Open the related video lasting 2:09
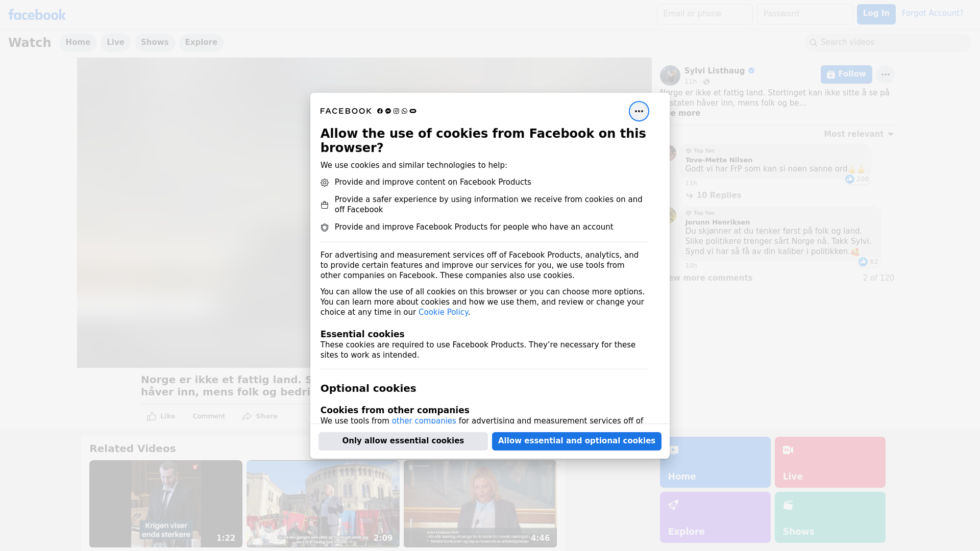This screenshot has height=551, width=980. [323, 504]
